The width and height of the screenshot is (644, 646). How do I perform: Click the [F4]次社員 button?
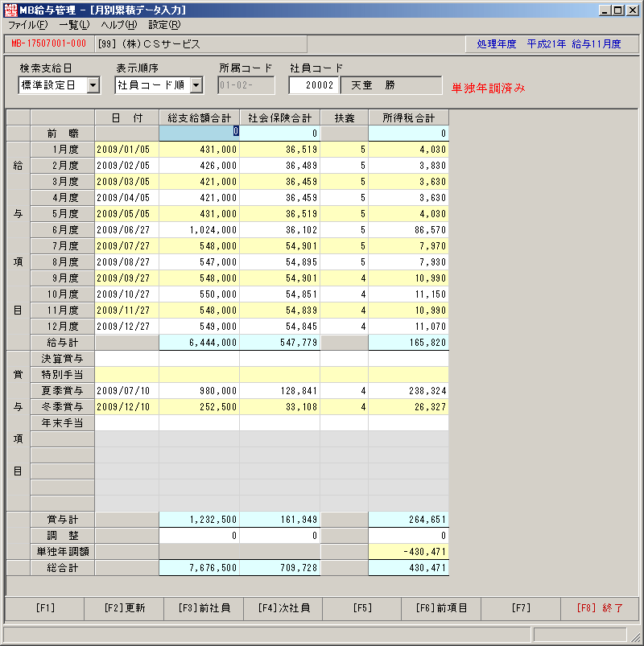(x=283, y=608)
